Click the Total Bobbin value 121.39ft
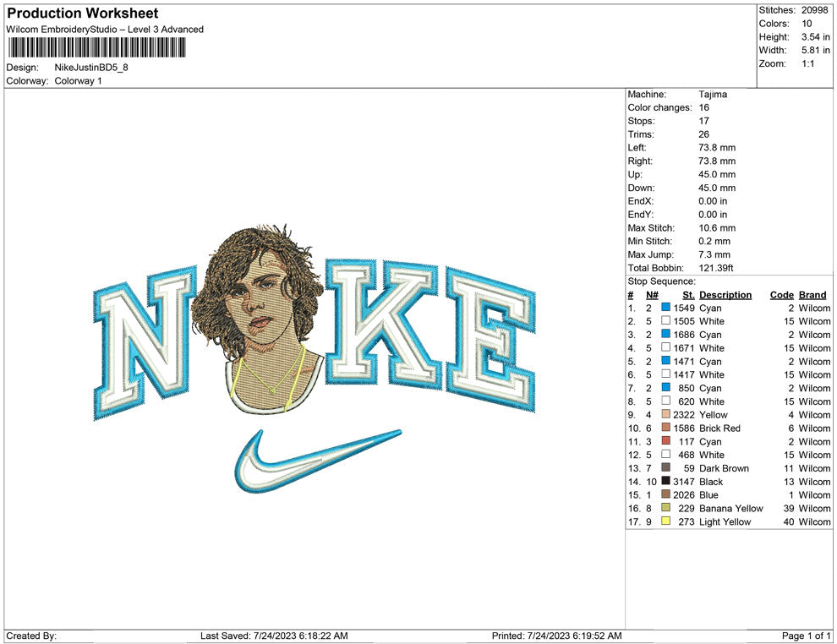This screenshot has height=644, width=837. (x=715, y=268)
